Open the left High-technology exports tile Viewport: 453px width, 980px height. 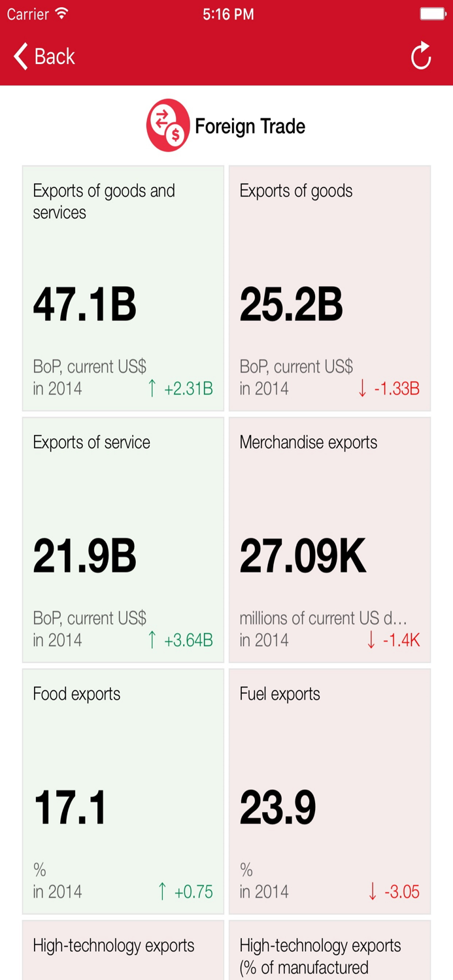coord(123,951)
